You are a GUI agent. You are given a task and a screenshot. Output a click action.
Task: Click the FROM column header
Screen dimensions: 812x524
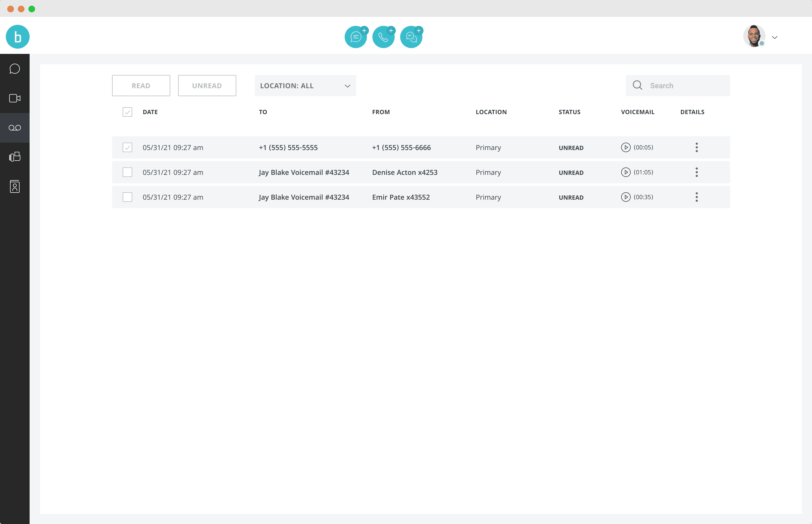(381, 112)
